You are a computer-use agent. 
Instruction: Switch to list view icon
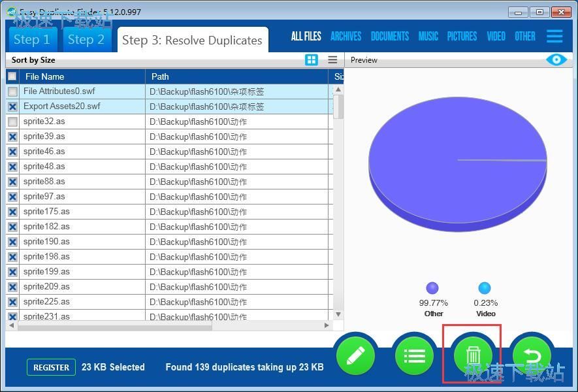[332, 59]
